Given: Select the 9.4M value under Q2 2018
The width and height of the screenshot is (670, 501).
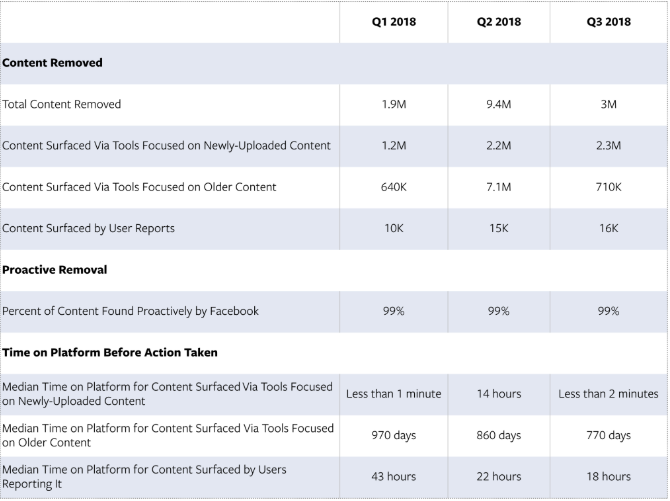Looking at the screenshot, I should click(x=499, y=104).
